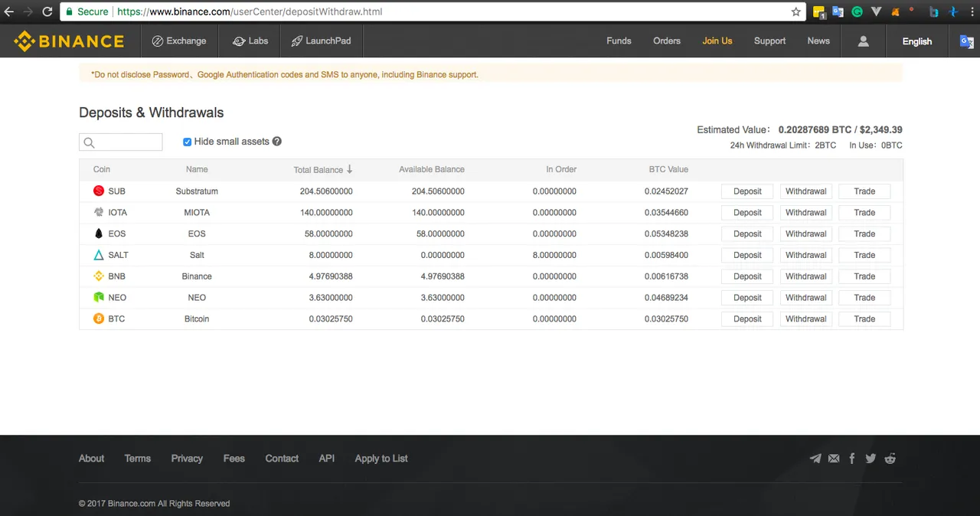
Task: Click the MIOTA name cell
Action: 197,213
